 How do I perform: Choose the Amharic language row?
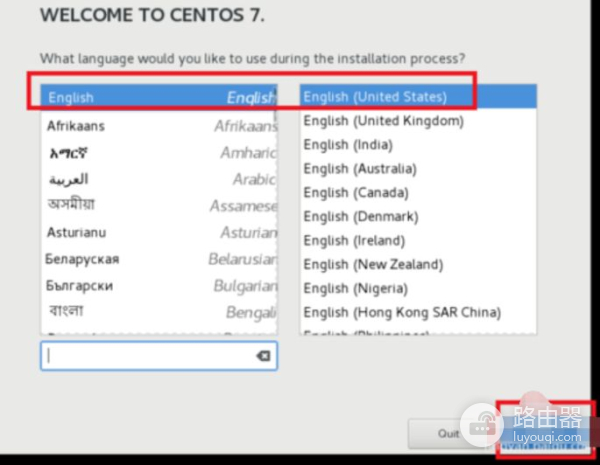tap(160, 153)
